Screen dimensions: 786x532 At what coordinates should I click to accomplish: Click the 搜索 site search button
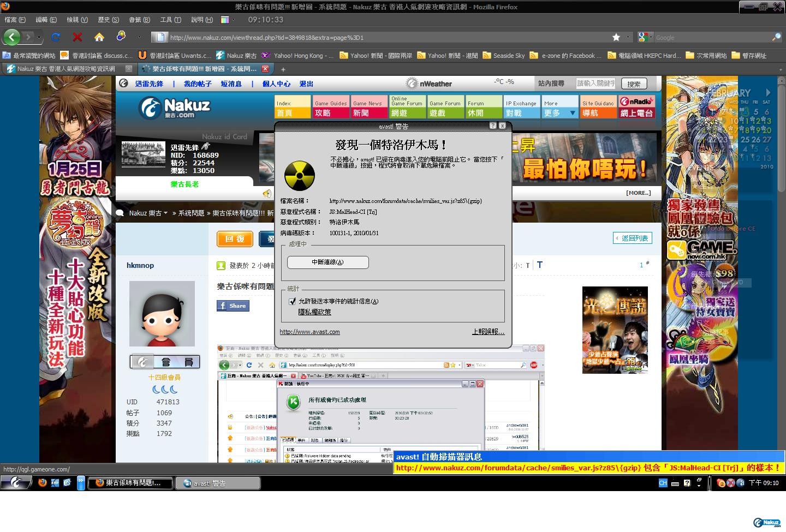tap(634, 84)
